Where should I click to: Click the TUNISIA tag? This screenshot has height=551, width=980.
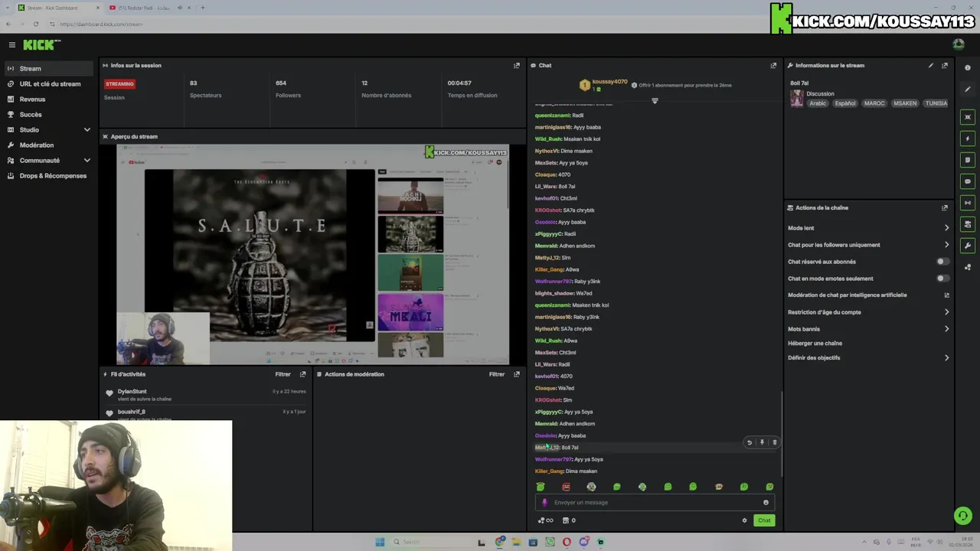[936, 103]
